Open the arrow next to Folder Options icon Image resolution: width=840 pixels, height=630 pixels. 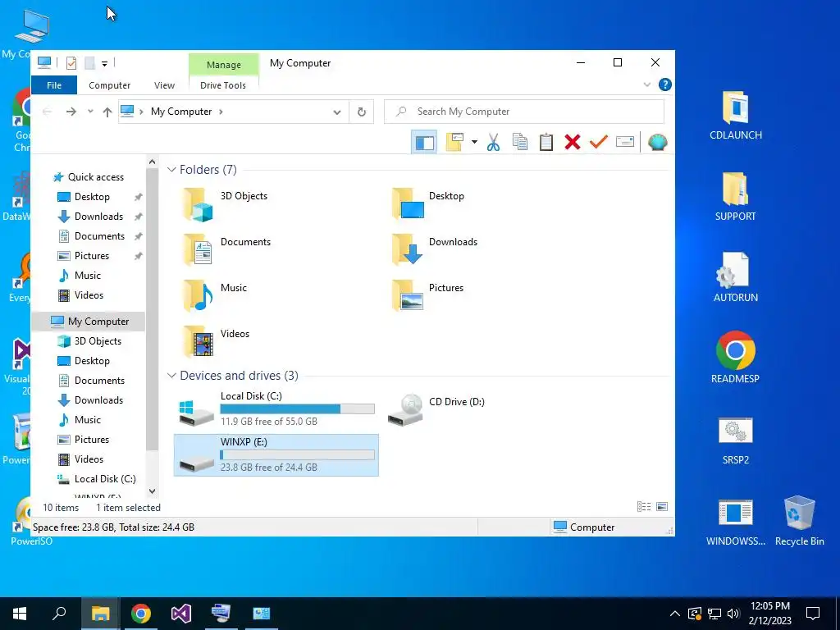474,143
